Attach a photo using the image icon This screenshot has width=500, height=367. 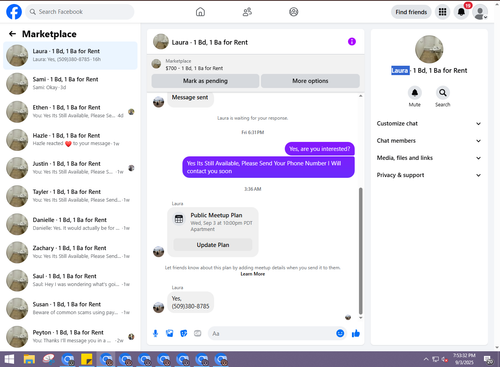[170, 333]
